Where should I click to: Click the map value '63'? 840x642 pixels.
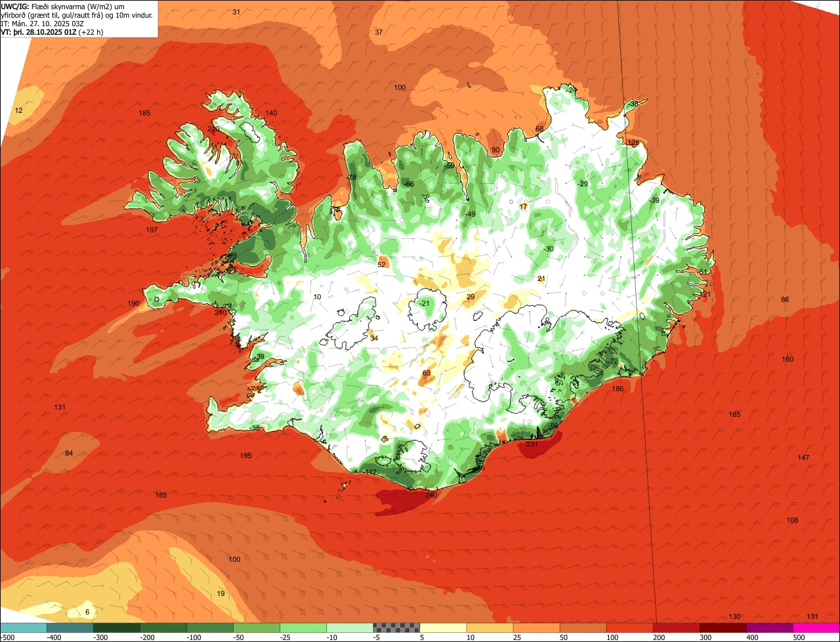pos(427,373)
